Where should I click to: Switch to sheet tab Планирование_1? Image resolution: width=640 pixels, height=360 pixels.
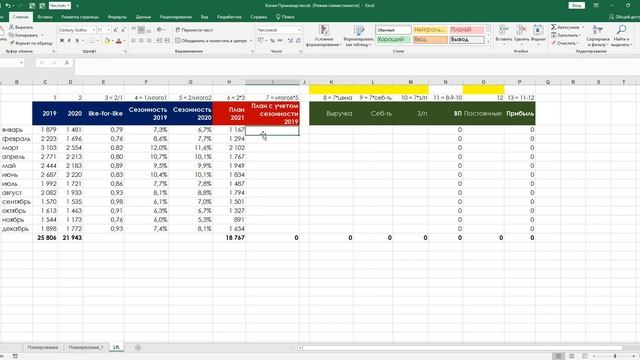pyautogui.click(x=86, y=347)
